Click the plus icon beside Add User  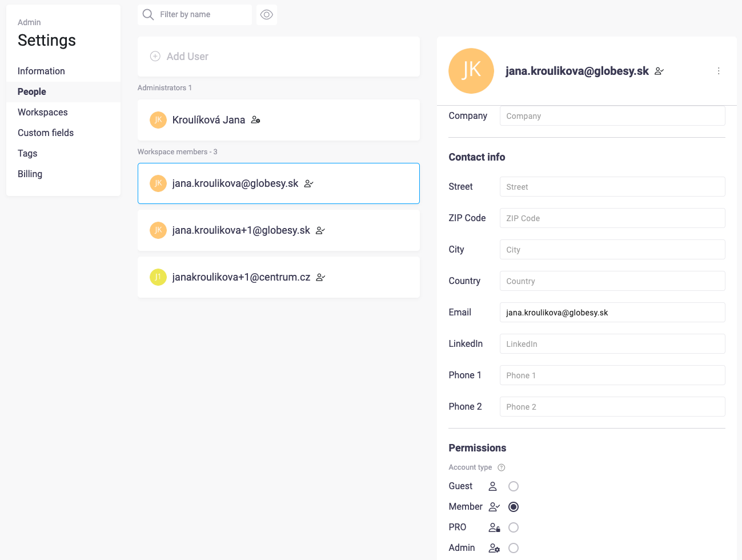click(x=155, y=57)
